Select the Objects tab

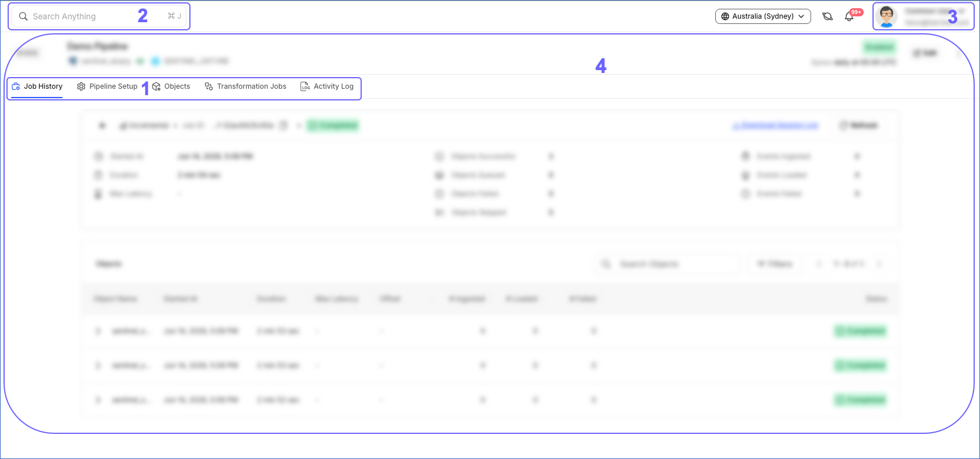pyautogui.click(x=171, y=86)
